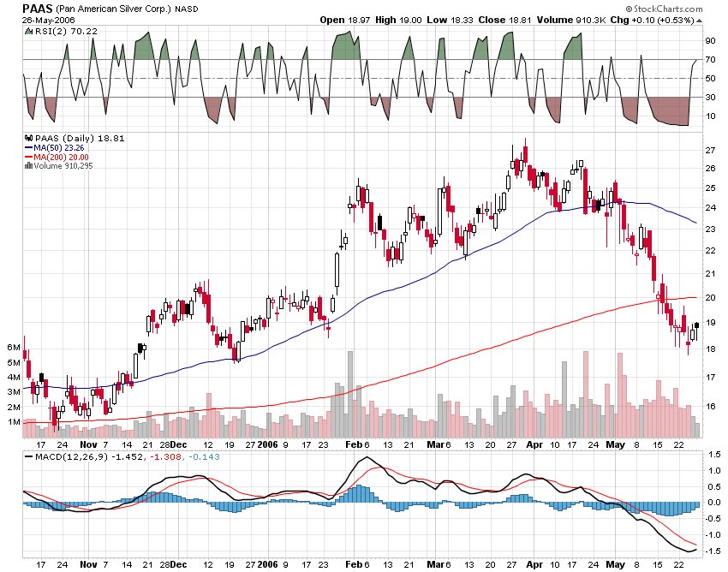
Task: Click the Open 18.97 value
Action: (x=345, y=20)
